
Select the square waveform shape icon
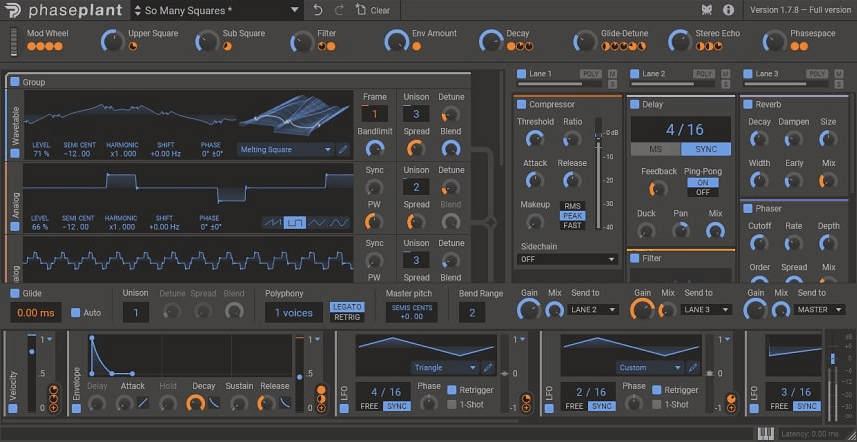tap(294, 222)
